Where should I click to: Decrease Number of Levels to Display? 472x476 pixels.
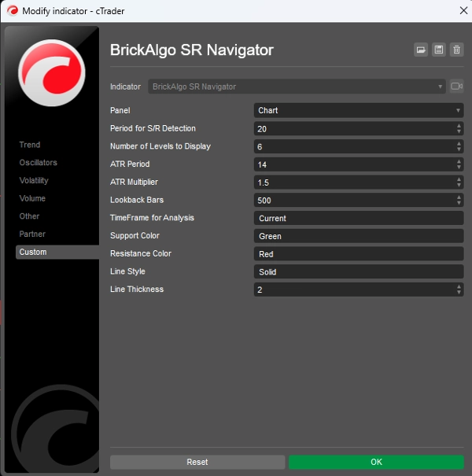pos(459,149)
